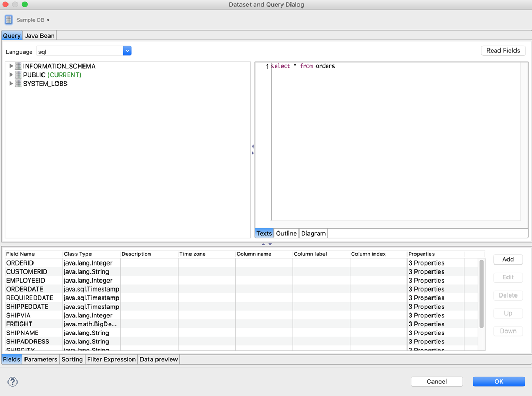Click the right sash arrow between panels

[x=252, y=153]
